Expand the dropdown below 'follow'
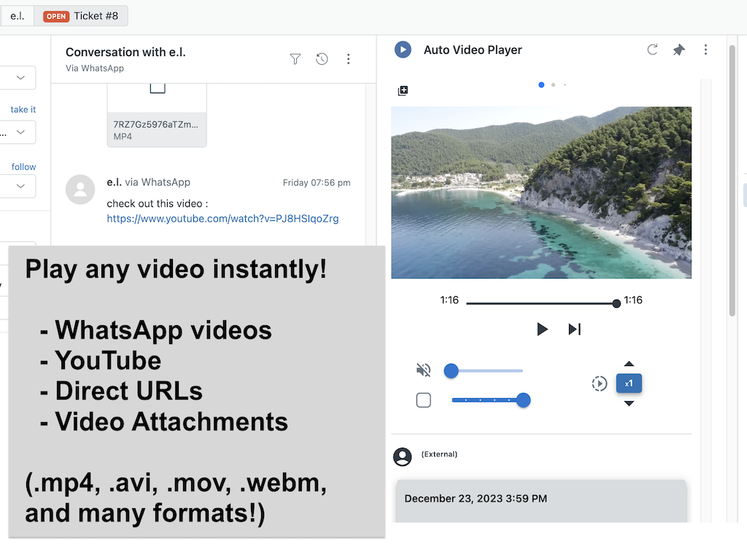The image size is (747, 560). pos(20,186)
